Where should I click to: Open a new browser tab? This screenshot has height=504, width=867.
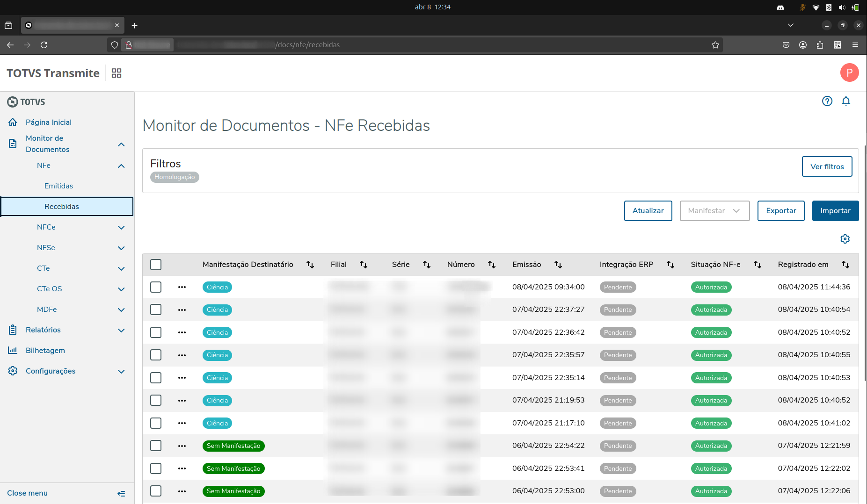(x=135, y=26)
